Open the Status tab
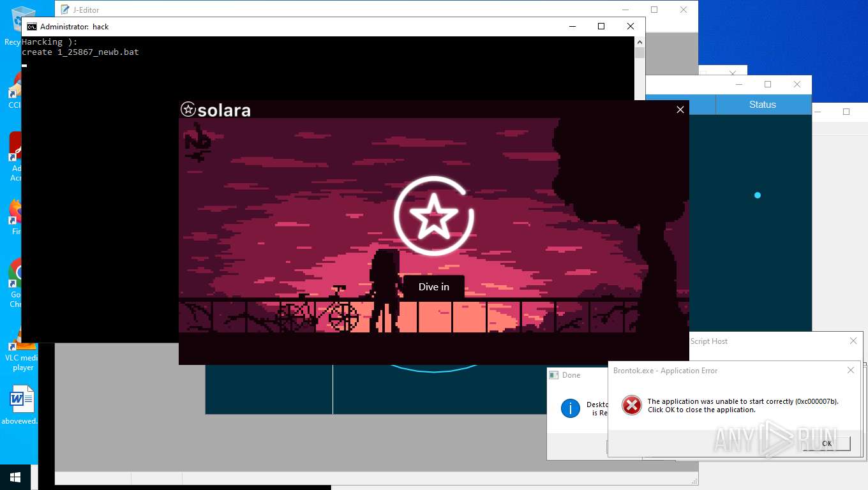 point(763,105)
